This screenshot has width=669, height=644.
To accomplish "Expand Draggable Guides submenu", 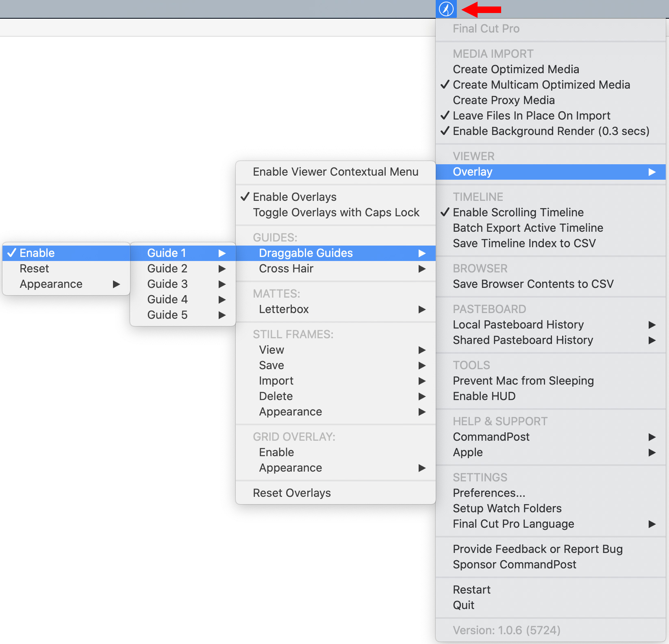I will coord(336,253).
